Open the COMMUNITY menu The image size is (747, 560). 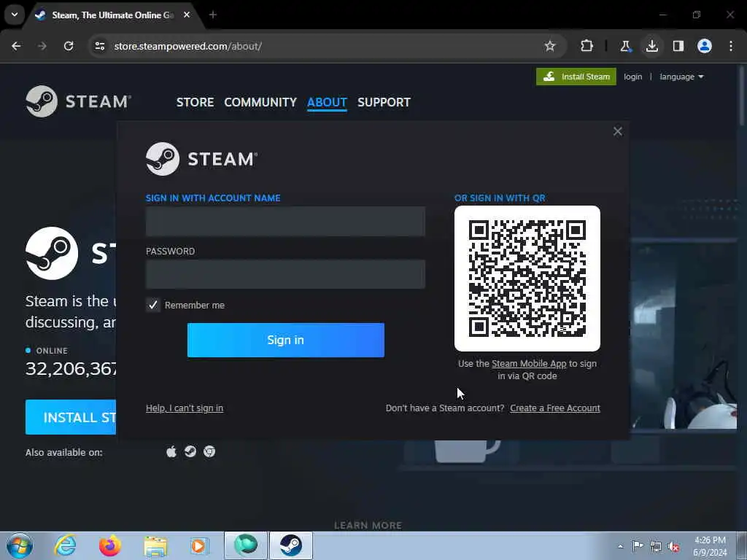tap(260, 102)
